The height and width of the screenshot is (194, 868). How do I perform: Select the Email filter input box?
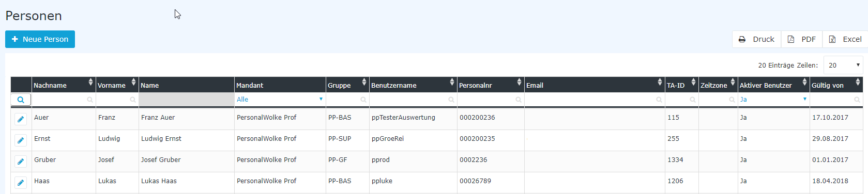tap(595, 100)
